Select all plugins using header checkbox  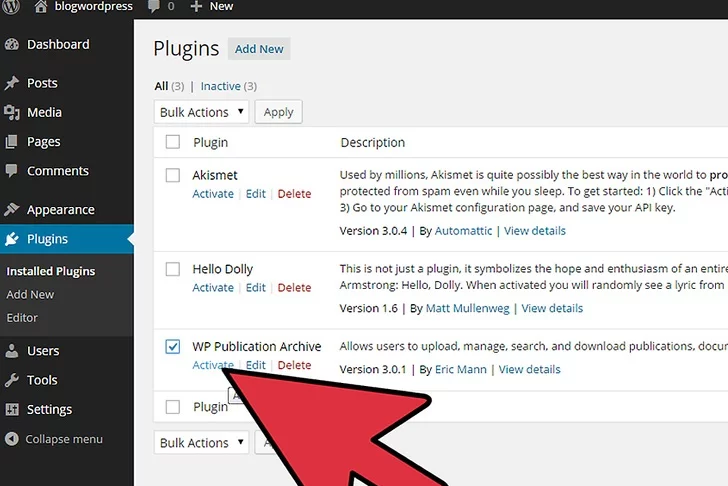coord(173,142)
